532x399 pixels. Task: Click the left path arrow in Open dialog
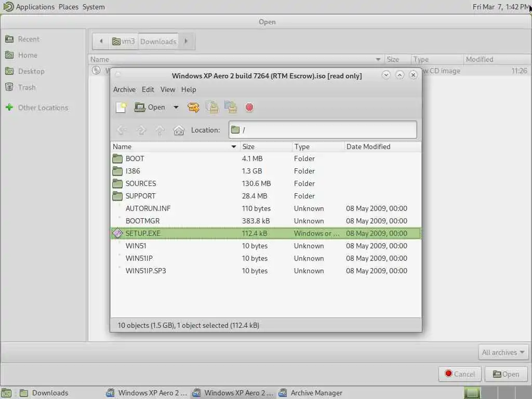(101, 42)
